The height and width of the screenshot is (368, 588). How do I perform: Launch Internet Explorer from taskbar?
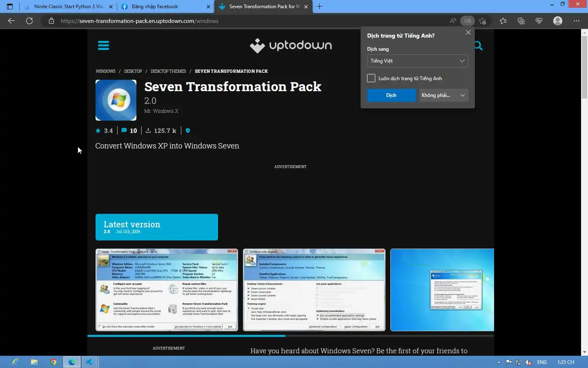(16, 362)
